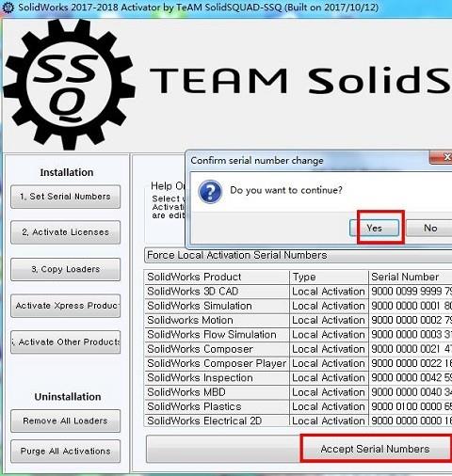Decline the change with the No button
This screenshot has height=476, width=452.
pos(429,228)
